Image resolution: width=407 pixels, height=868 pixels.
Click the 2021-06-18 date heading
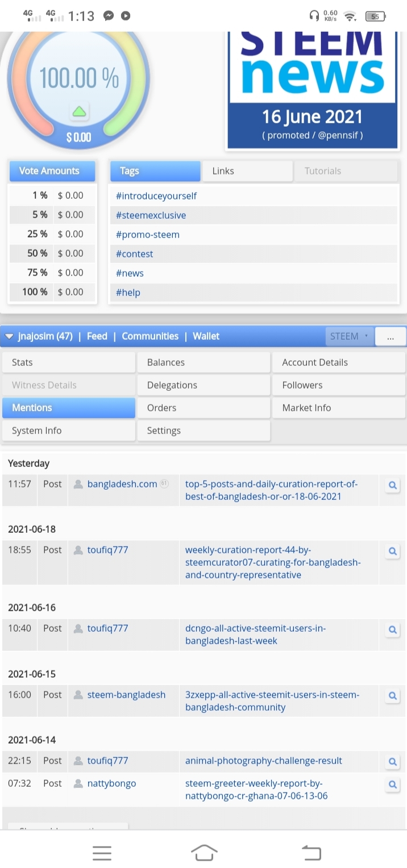(x=32, y=529)
